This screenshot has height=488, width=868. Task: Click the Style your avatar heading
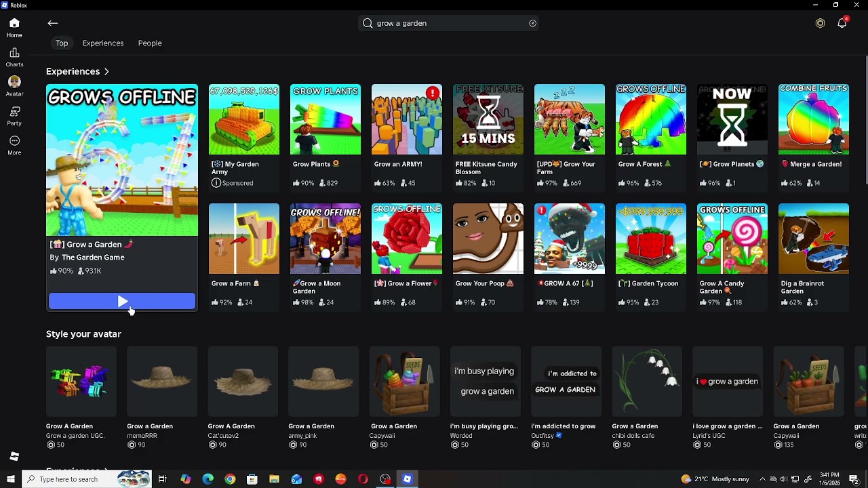pos(83,334)
